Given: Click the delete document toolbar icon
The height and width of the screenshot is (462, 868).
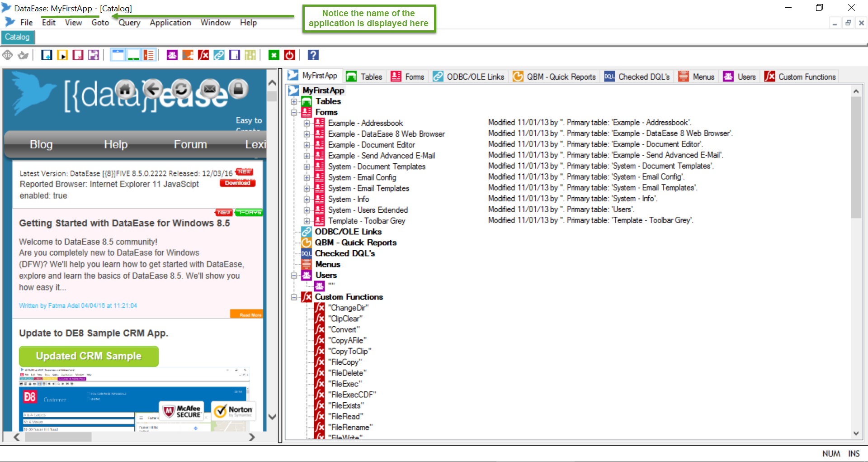Looking at the screenshot, I should pyautogui.click(x=78, y=55).
